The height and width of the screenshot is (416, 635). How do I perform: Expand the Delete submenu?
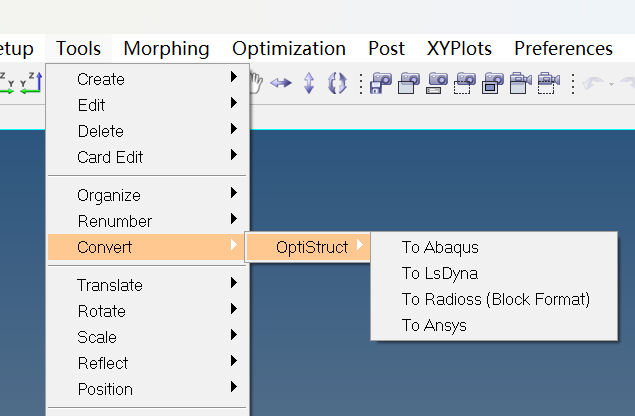[148, 131]
